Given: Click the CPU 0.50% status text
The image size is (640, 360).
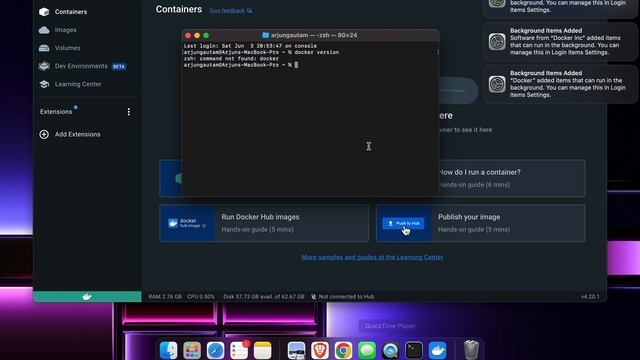Looking at the screenshot, I should tap(201, 297).
